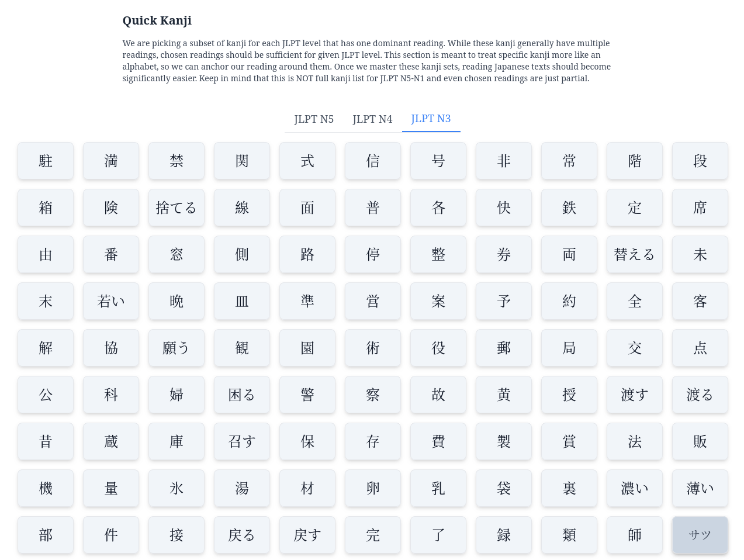Switch to the JLPT N5 tab
This screenshot has height=560, width=744.
click(314, 119)
